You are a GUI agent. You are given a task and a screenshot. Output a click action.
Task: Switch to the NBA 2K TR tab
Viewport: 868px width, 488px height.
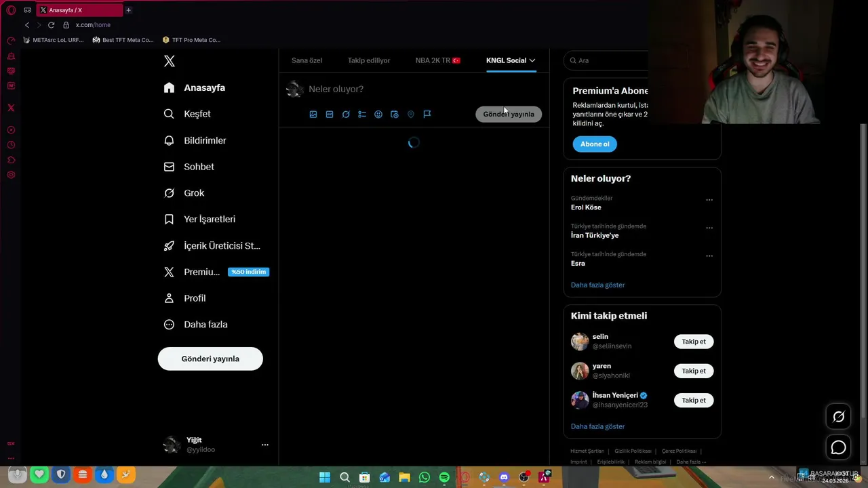(438, 60)
